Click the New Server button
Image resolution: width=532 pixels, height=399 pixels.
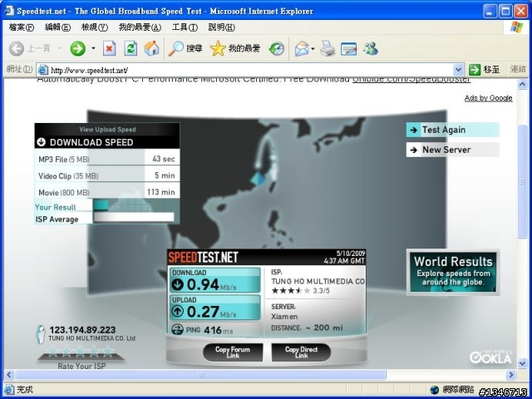452,150
